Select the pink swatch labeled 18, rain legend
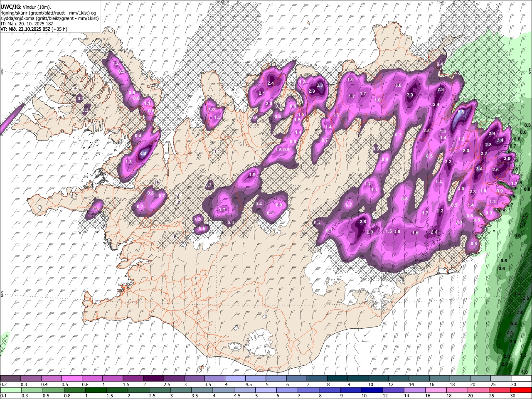 (457, 390)
